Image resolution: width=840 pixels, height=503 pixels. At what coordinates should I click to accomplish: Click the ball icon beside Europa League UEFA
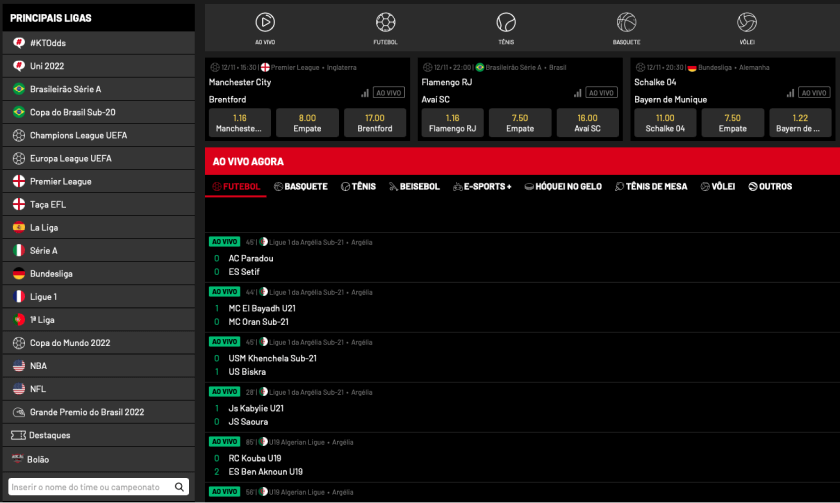(19, 158)
